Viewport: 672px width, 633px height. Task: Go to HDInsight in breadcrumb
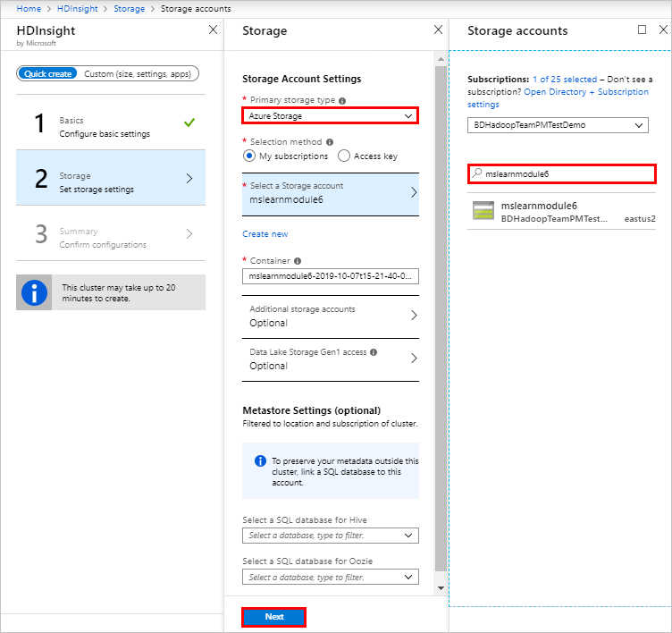(x=77, y=9)
